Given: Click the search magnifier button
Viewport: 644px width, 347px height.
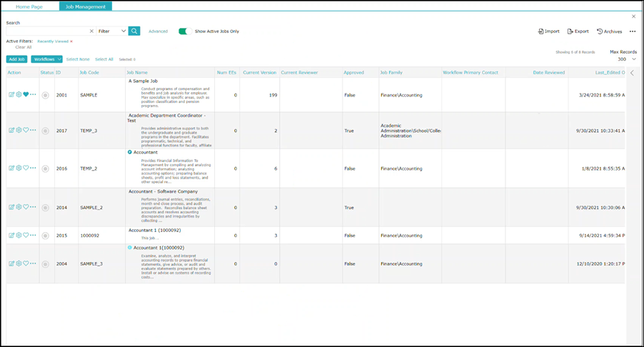Looking at the screenshot, I should [134, 31].
